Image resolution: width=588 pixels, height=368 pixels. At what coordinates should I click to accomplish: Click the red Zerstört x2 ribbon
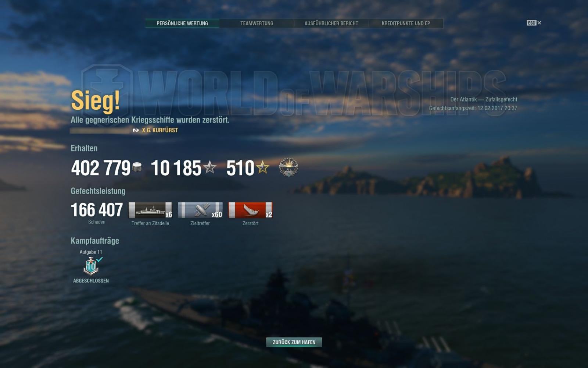250,210
